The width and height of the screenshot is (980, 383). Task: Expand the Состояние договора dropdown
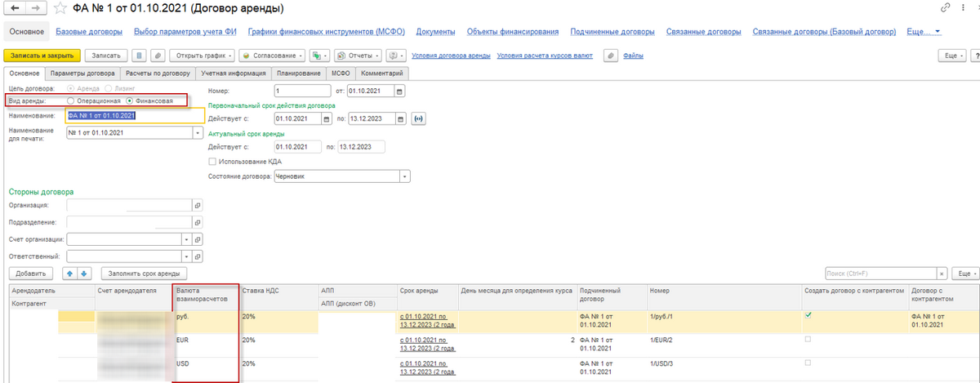tap(404, 176)
